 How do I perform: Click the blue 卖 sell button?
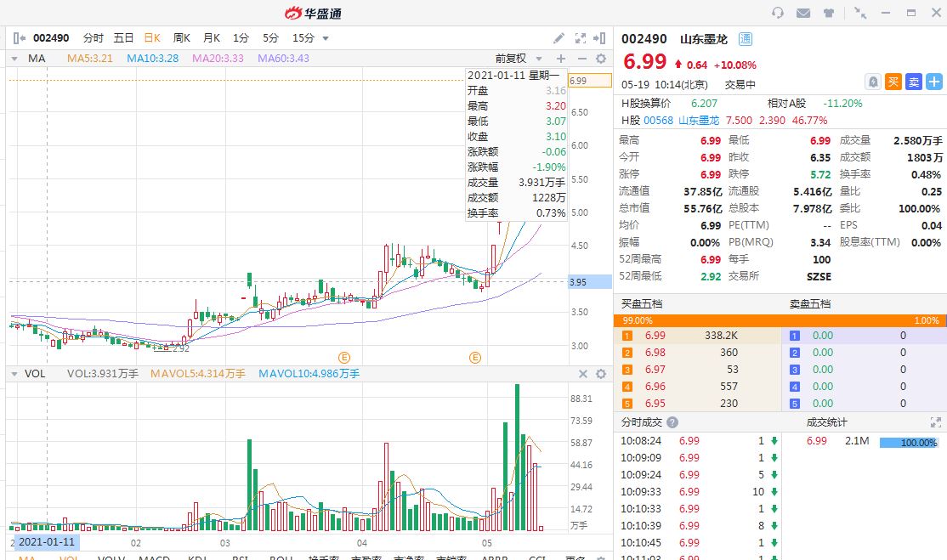(x=913, y=82)
